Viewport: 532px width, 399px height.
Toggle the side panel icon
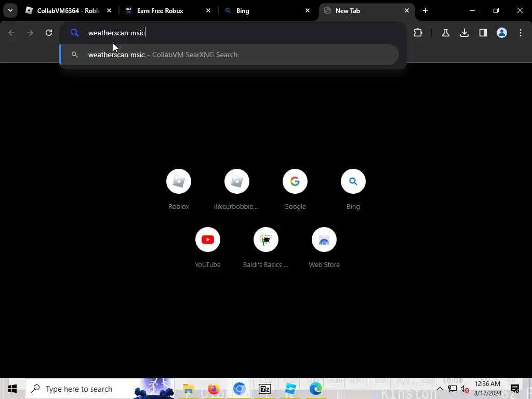483,33
